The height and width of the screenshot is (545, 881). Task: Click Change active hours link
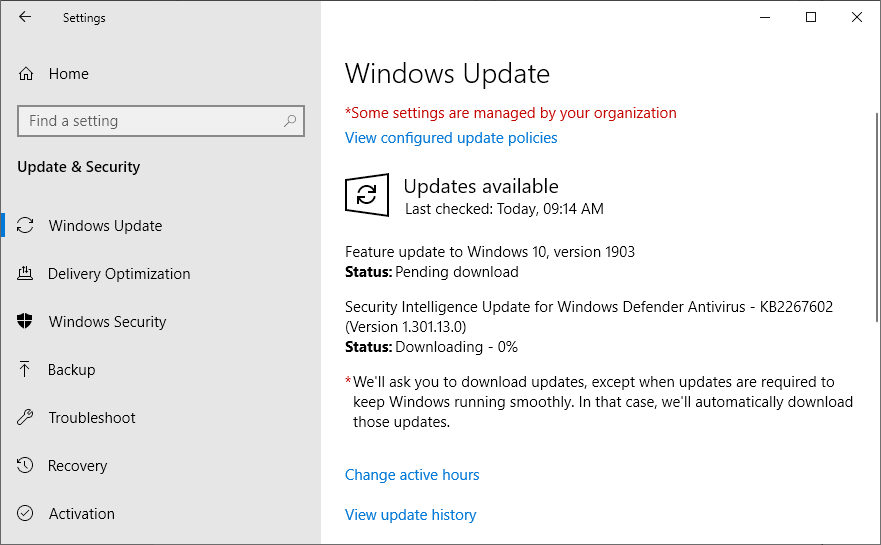pos(412,475)
